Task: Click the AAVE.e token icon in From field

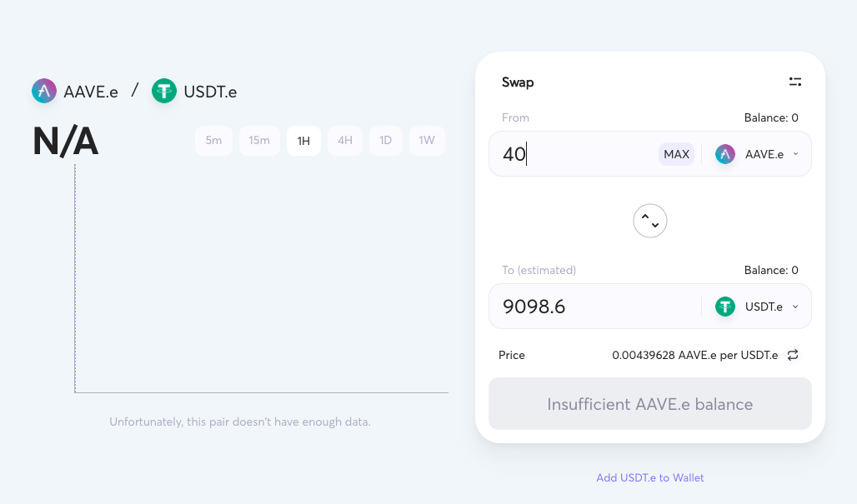Action: (x=725, y=154)
